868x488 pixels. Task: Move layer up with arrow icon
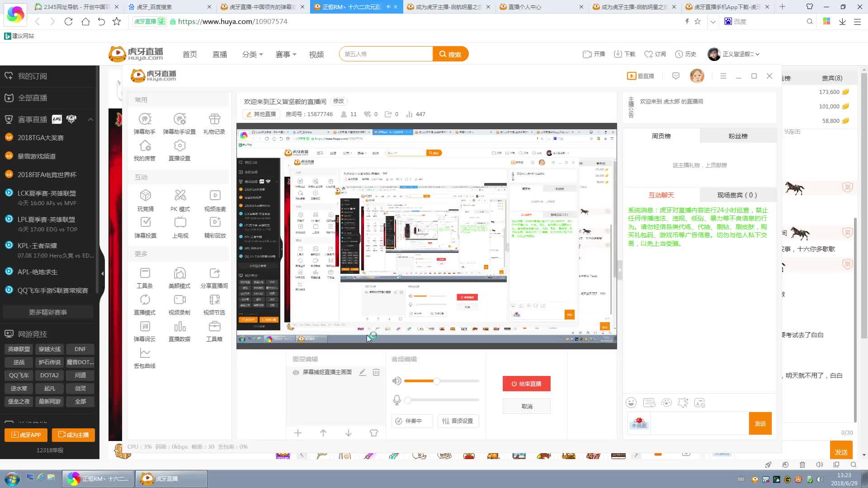[323, 433]
